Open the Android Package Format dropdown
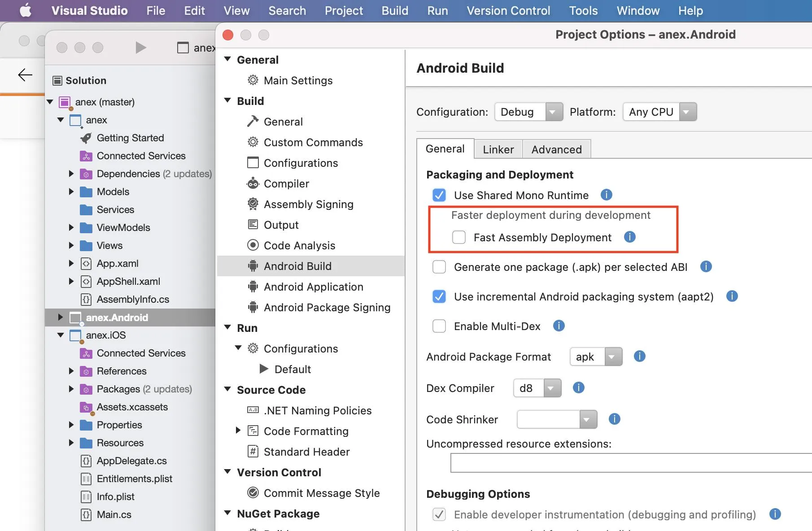Screen dimensions: 812x531 click(x=595, y=357)
